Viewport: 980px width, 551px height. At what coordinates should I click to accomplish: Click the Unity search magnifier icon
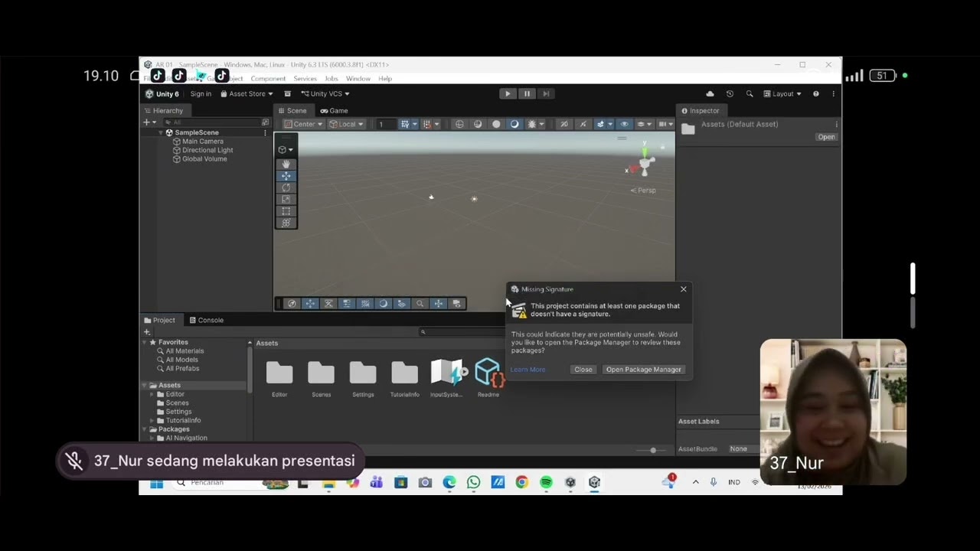(749, 93)
